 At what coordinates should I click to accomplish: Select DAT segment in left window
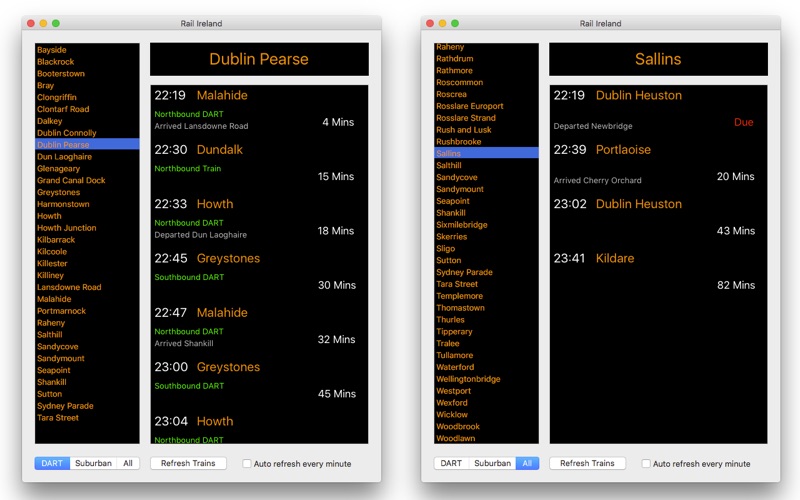coord(52,463)
